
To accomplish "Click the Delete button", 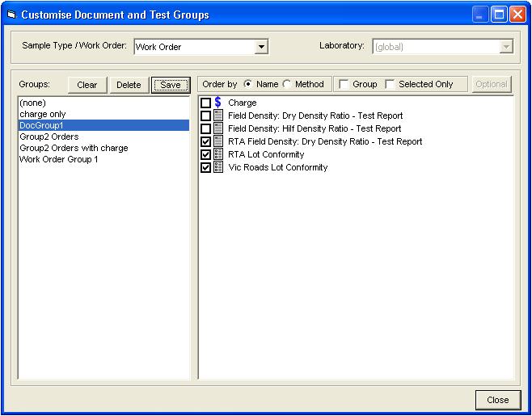I will pos(129,85).
